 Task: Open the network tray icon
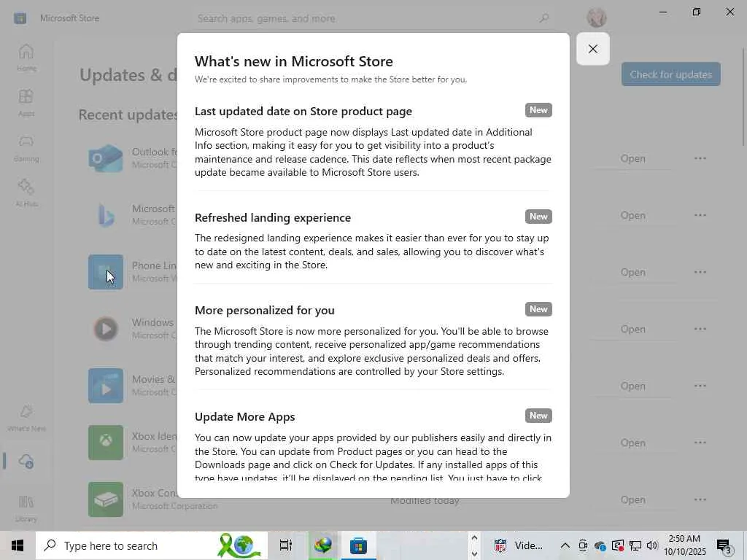(x=635, y=545)
